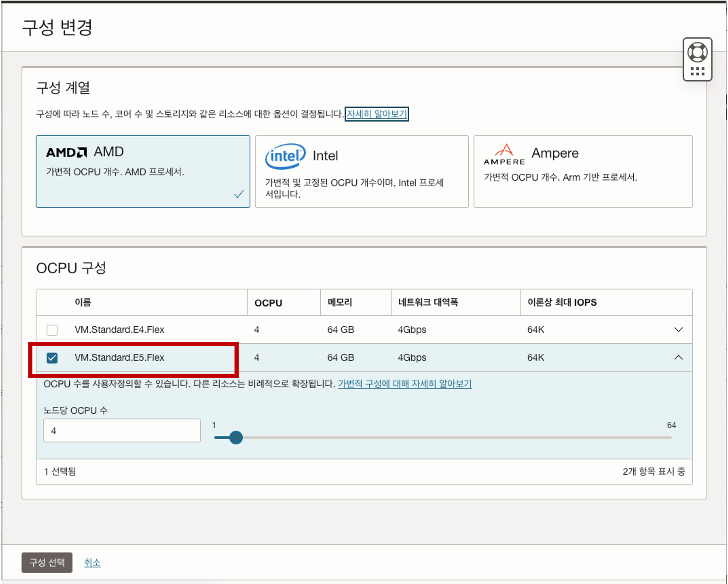Click the VM.Standard.E5.Flex name text
The width and height of the screenshot is (728, 584).
click(119, 358)
